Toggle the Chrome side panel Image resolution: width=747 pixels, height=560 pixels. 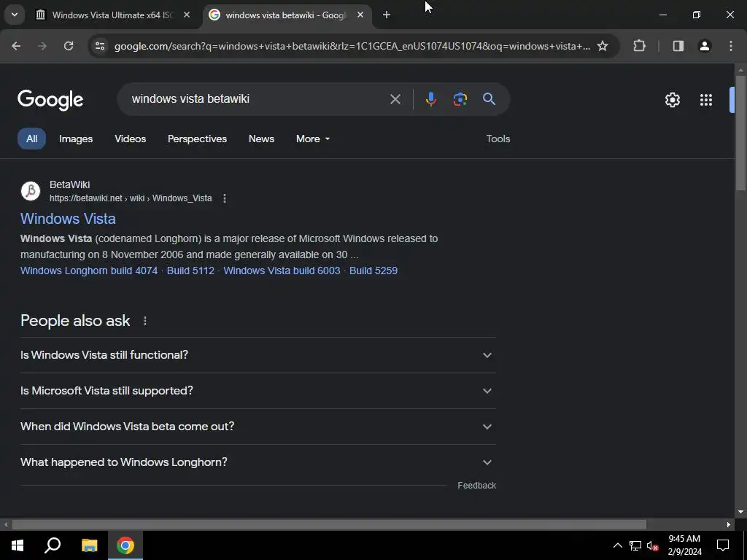click(x=678, y=46)
